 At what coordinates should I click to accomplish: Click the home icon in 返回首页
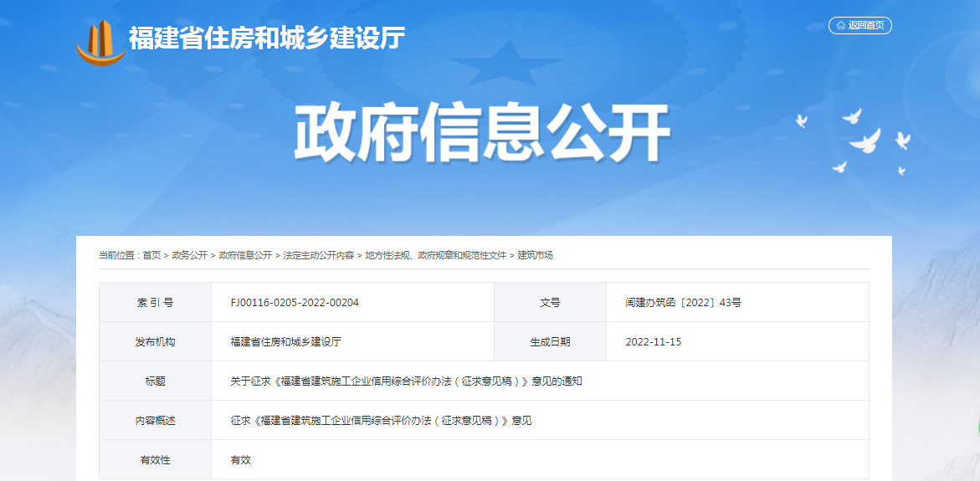coord(840,25)
